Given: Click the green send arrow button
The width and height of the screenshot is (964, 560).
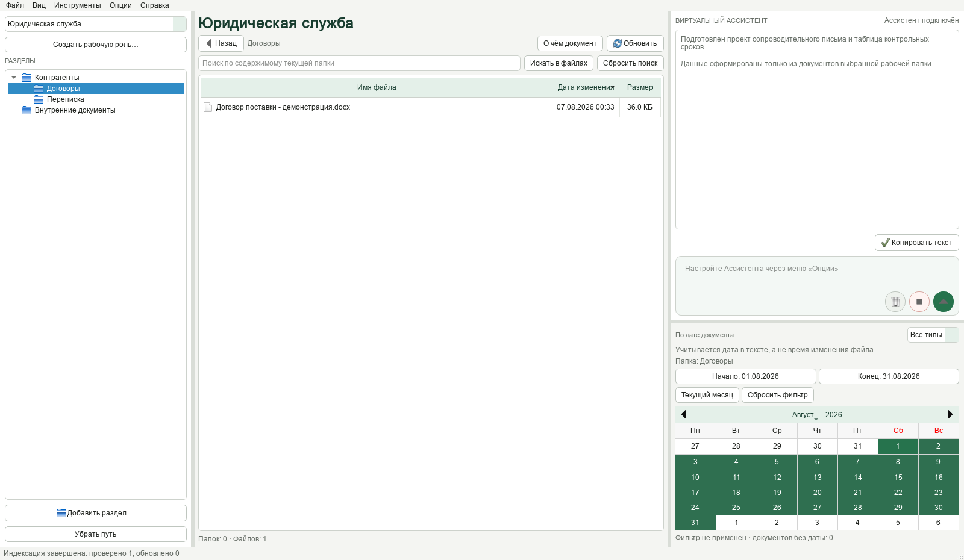Looking at the screenshot, I should point(944,302).
